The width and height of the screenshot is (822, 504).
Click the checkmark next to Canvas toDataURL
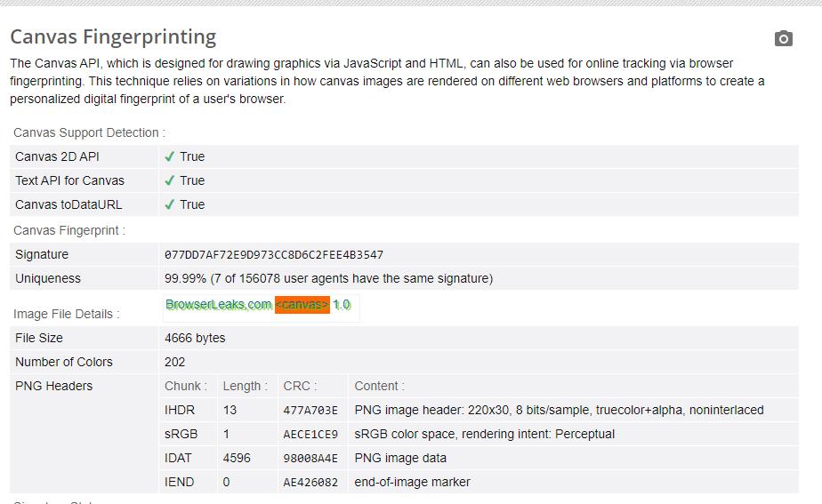click(x=170, y=204)
